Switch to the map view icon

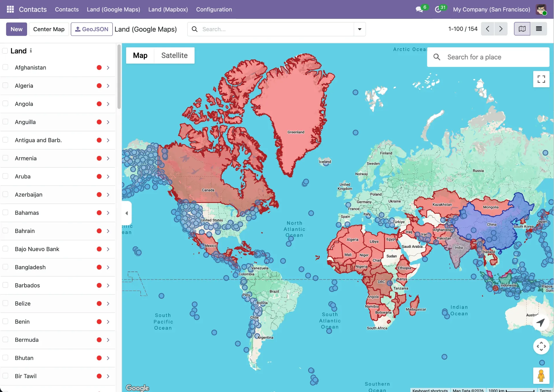point(522,29)
